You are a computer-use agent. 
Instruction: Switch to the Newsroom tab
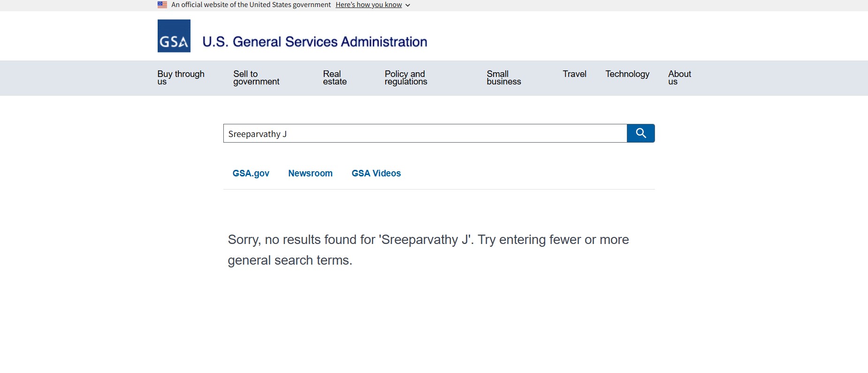point(310,173)
